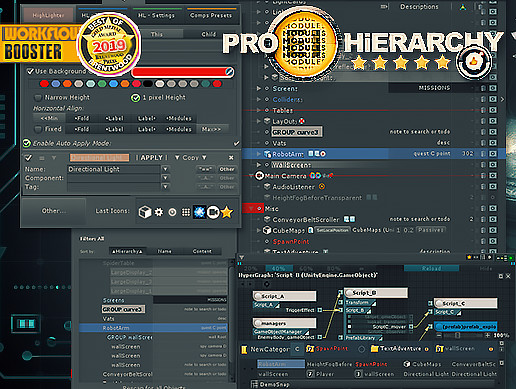Pick the blue burst icon in Last Icons
Image resolution: width=516 pixels, height=389 pixels.
(x=199, y=212)
